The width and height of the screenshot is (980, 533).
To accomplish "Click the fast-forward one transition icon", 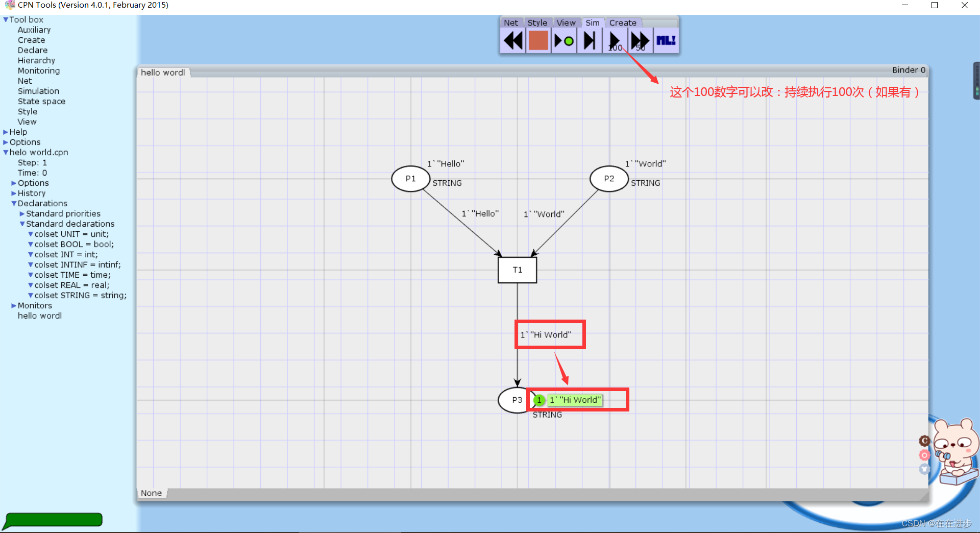I will click(589, 40).
